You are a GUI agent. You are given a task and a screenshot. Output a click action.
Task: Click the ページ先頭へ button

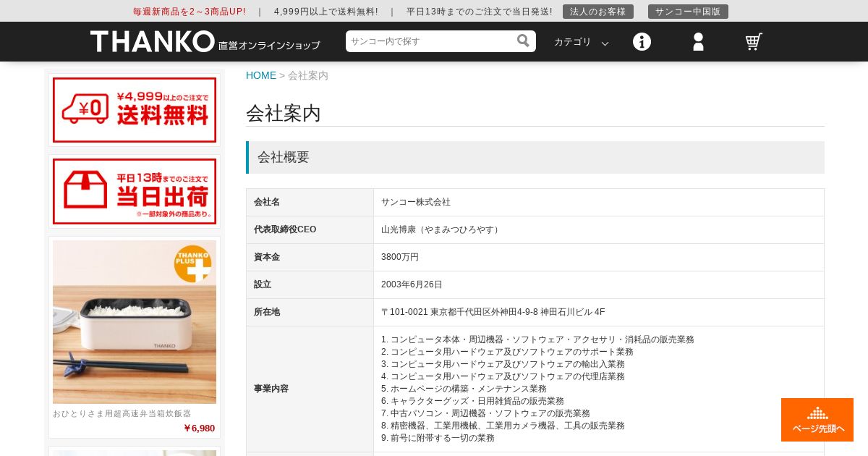tap(817, 420)
